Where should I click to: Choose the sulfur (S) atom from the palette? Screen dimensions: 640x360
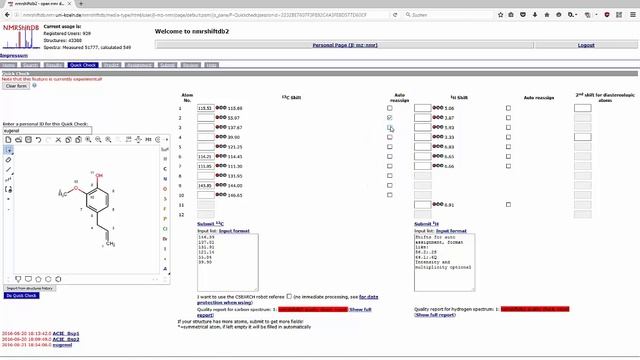coord(165,199)
